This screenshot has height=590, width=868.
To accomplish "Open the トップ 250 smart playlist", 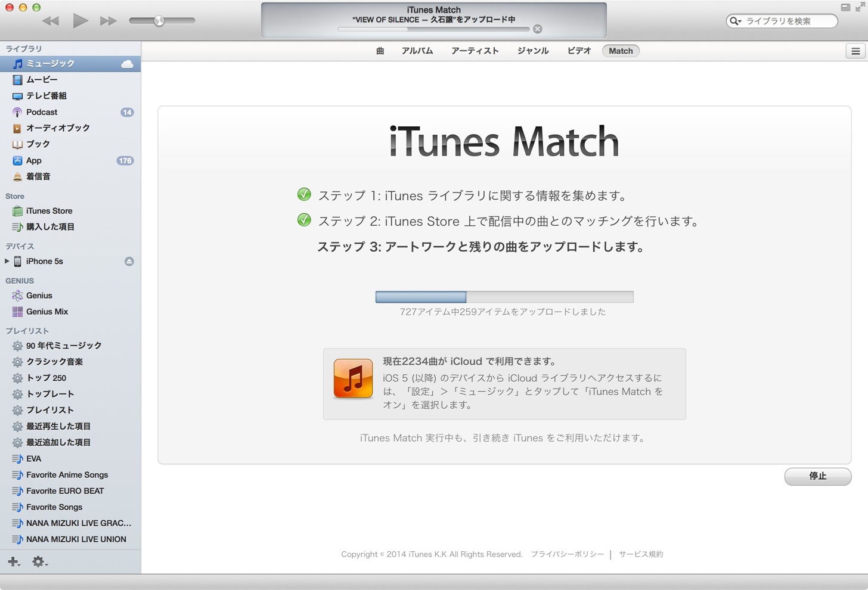I will click(x=70, y=378).
